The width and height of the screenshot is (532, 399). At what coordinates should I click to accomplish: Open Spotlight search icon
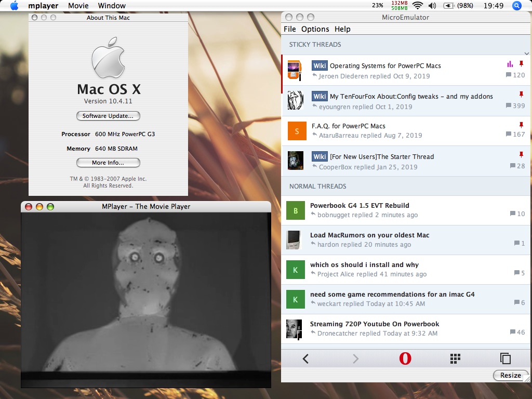click(x=516, y=5)
